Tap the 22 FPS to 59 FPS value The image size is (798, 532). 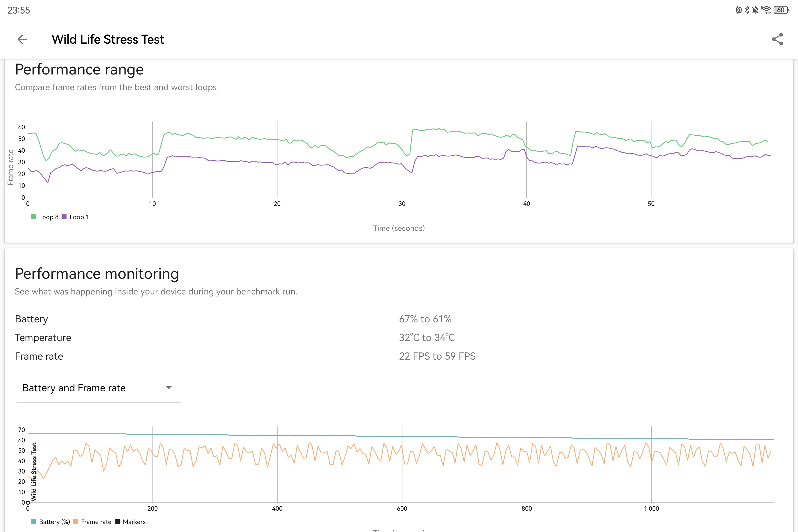[x=437, y=356]
